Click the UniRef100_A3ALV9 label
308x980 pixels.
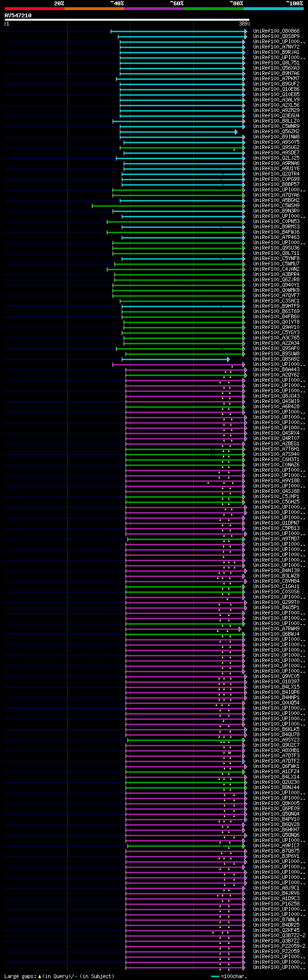point(276,100)
